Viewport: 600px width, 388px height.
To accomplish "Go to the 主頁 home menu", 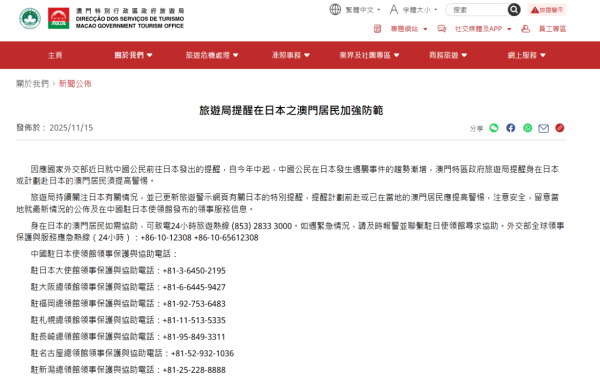I will [x=55, y=55].
